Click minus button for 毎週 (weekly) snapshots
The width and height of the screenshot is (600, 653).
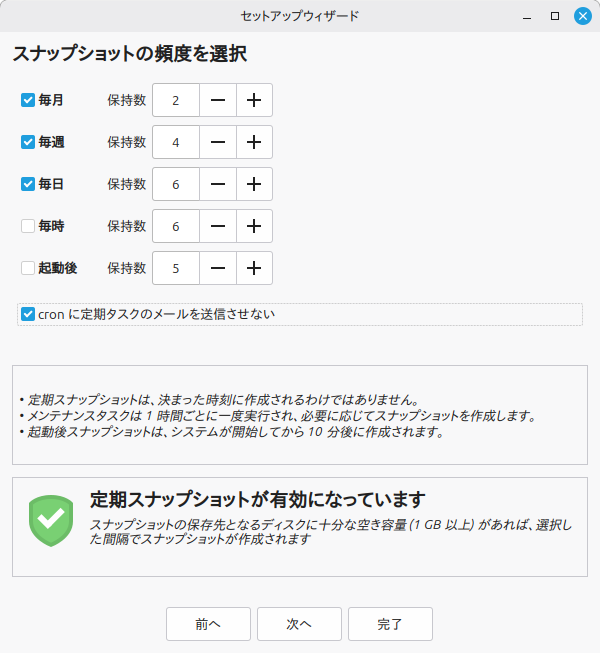[x=218, y=142]
